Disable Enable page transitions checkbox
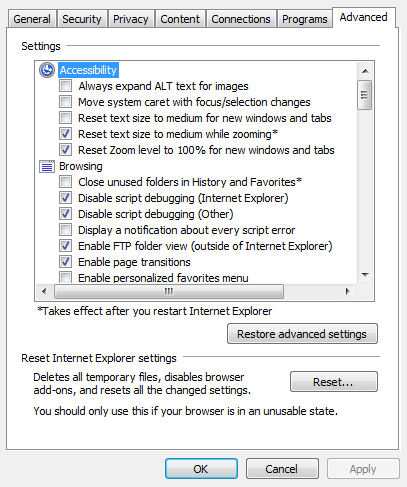Viewport: 407px width, 487px height. pyautogui.click(x=65, y=262)
